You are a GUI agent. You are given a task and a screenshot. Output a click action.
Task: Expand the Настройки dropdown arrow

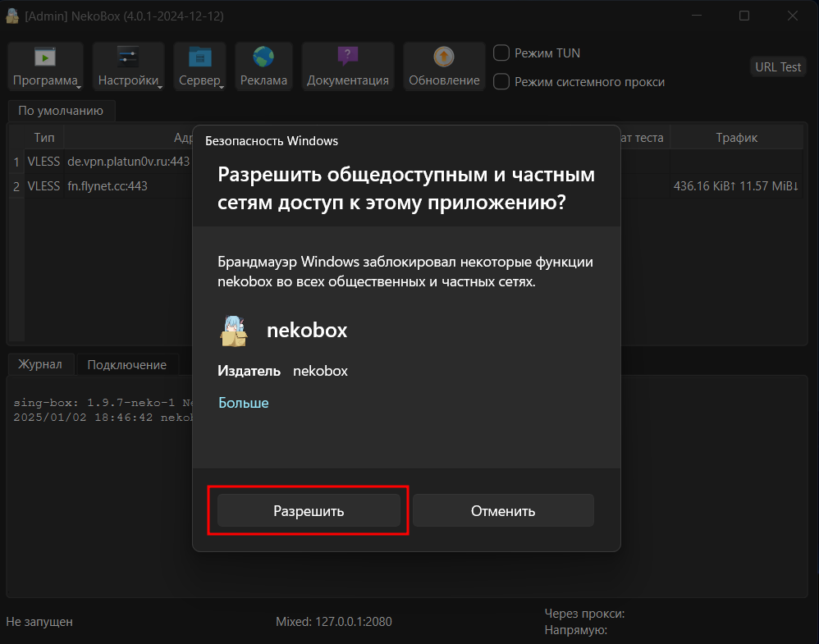tap(162, 84)
